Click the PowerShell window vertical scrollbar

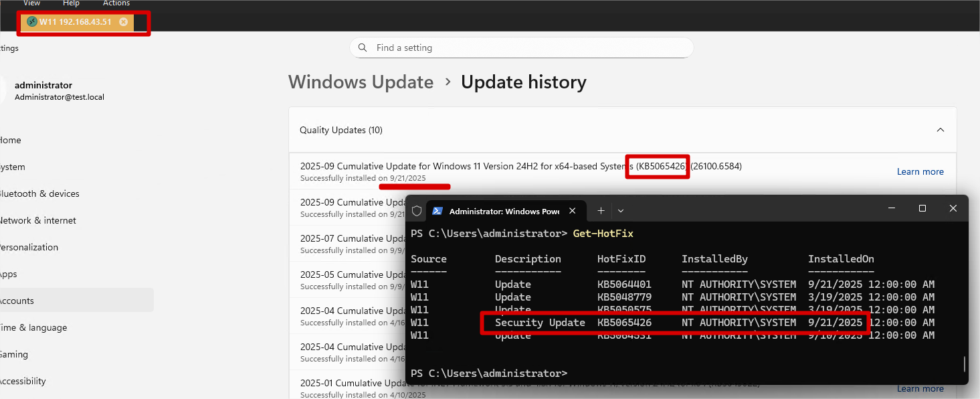point(964,364)
